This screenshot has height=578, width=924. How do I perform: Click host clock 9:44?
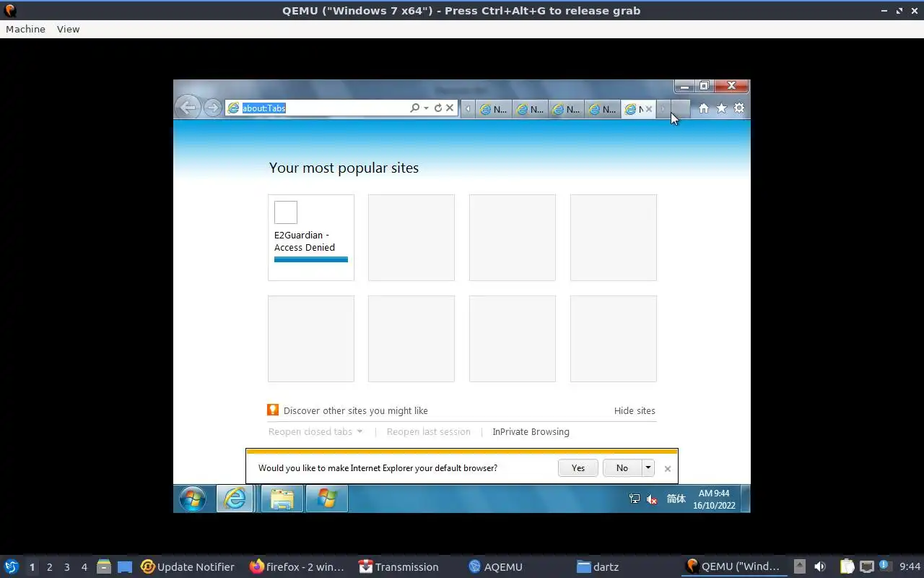(910, 566)
